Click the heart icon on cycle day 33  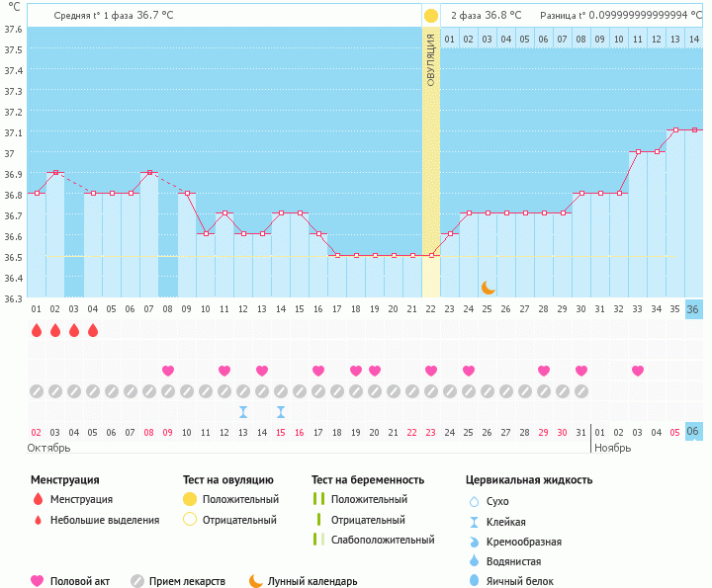638,371
